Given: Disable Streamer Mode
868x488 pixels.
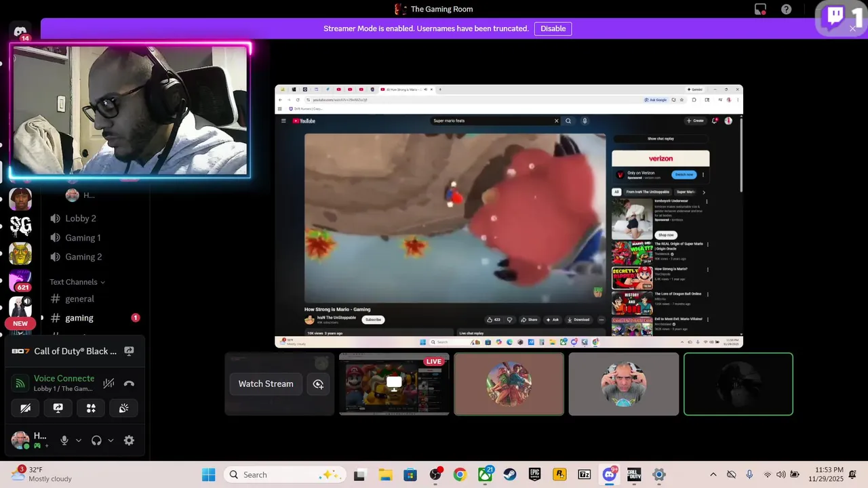Looking at the screenshot, I should (x=553, y=28).
